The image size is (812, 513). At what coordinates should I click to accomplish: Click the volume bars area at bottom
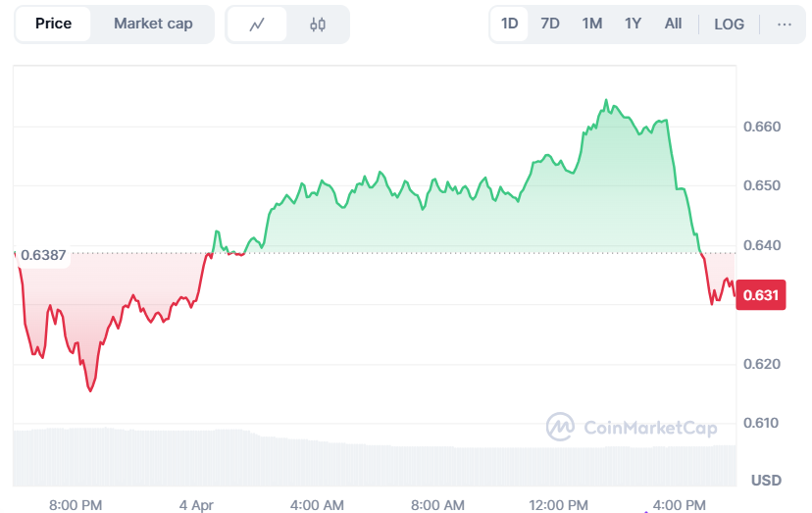373,463
